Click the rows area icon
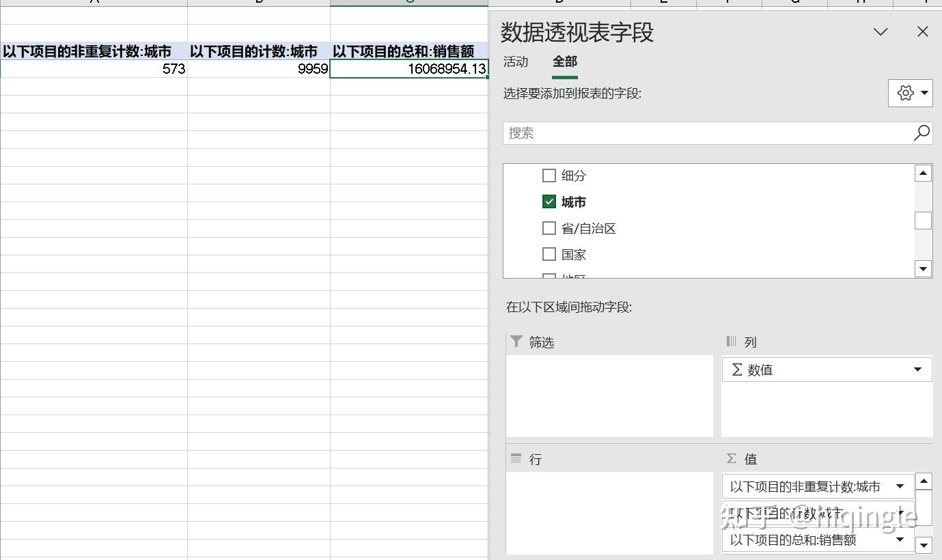Screen dimensions: 942x560 [x=516, y=459]
